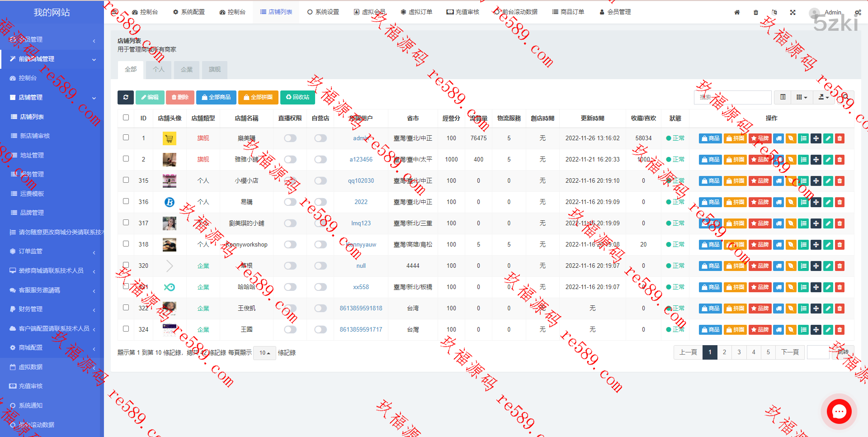Click the red trash icon for store 1
868x437 pixels.
[x=840, y=138]
